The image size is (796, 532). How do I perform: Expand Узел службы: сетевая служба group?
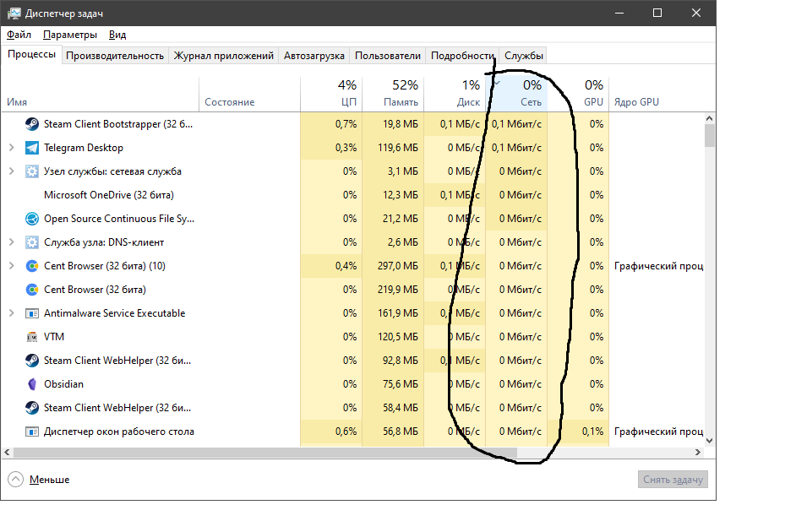click(x=12, y=171)
